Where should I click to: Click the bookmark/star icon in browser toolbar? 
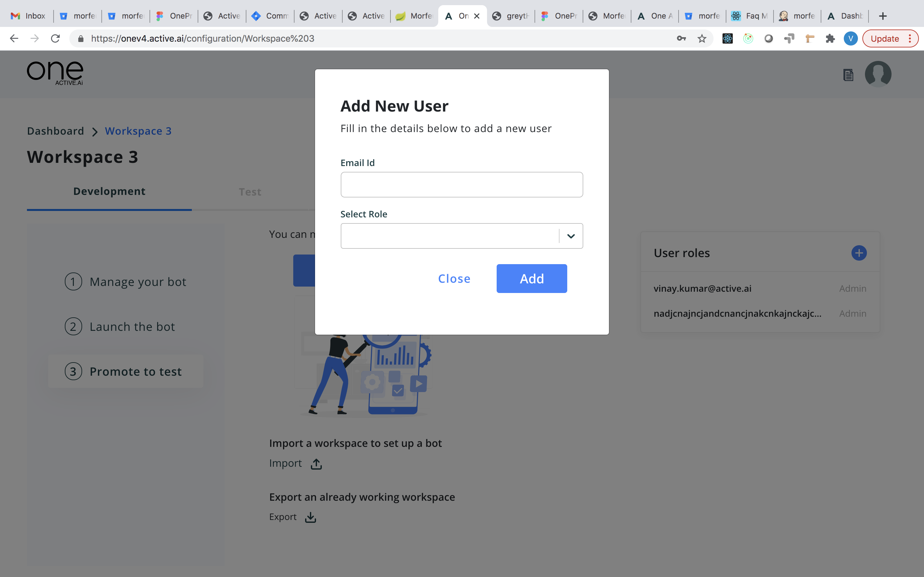tap(702, 38)
